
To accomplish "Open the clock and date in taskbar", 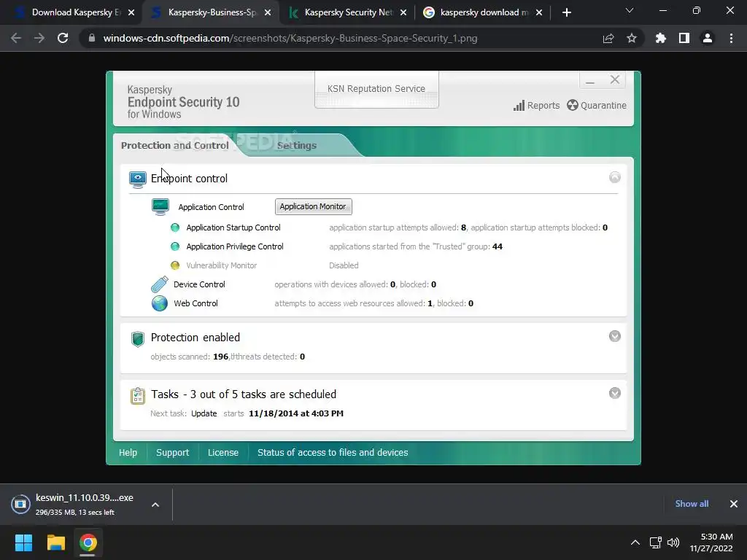I will point(711,542).
